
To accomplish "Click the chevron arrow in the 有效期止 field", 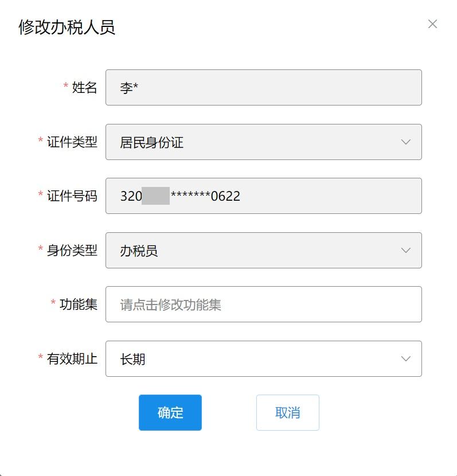I will click(x=406, y=359).
